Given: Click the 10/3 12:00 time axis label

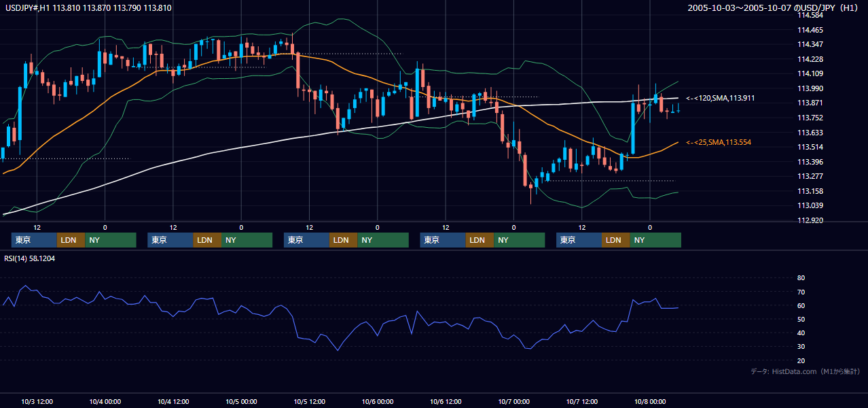Looking at the screenshot, I should [37, 401].
